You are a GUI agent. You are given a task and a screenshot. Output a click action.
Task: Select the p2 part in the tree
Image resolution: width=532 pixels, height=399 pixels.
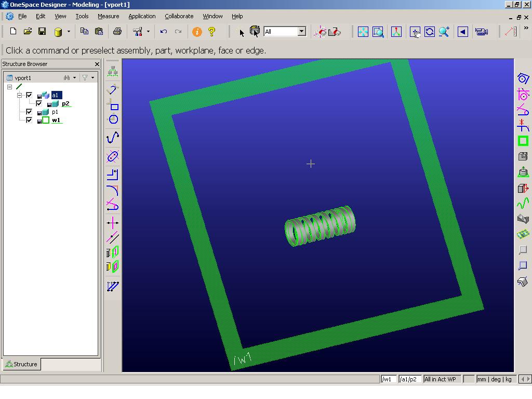coord(65,103)
